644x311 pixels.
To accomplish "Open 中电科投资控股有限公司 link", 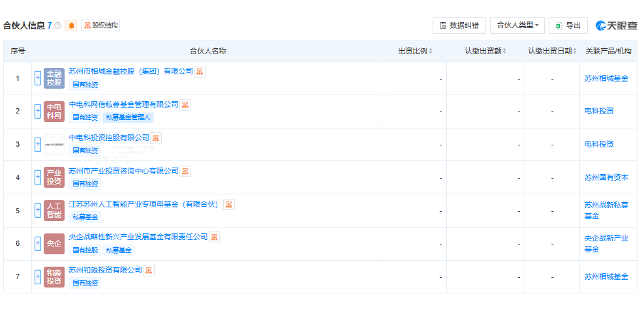I will click(109, 138).
